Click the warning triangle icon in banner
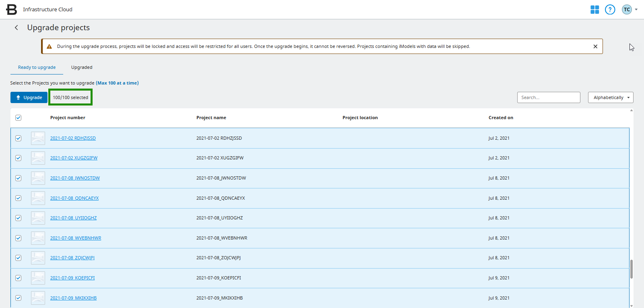644x308 pixels. click(x=49, y=47)
